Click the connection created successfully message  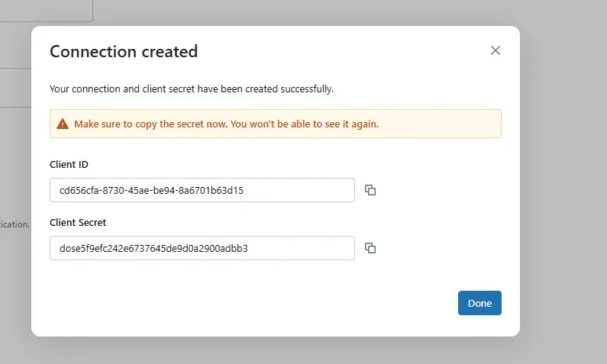point(192,89)
